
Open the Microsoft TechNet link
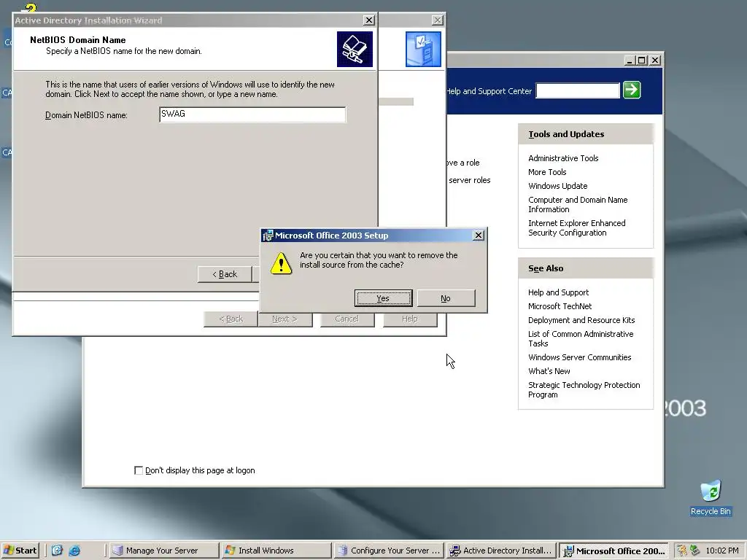560,306
